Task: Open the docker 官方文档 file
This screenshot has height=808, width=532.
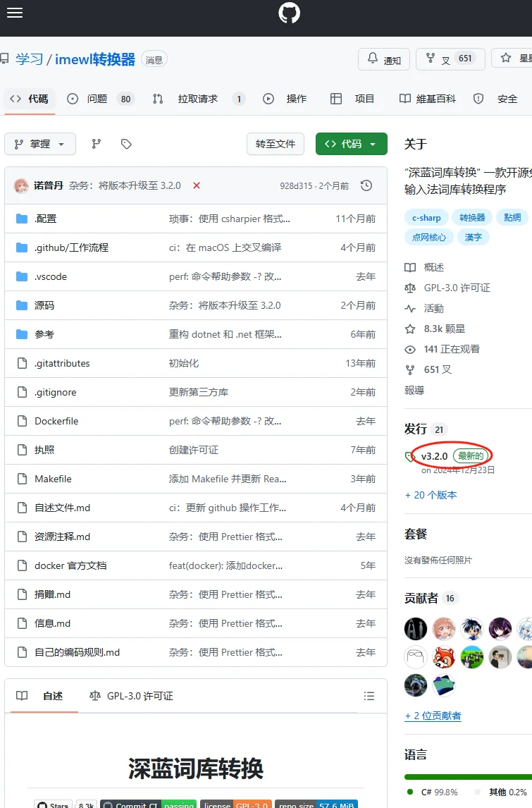Action: tap(70, 565)
